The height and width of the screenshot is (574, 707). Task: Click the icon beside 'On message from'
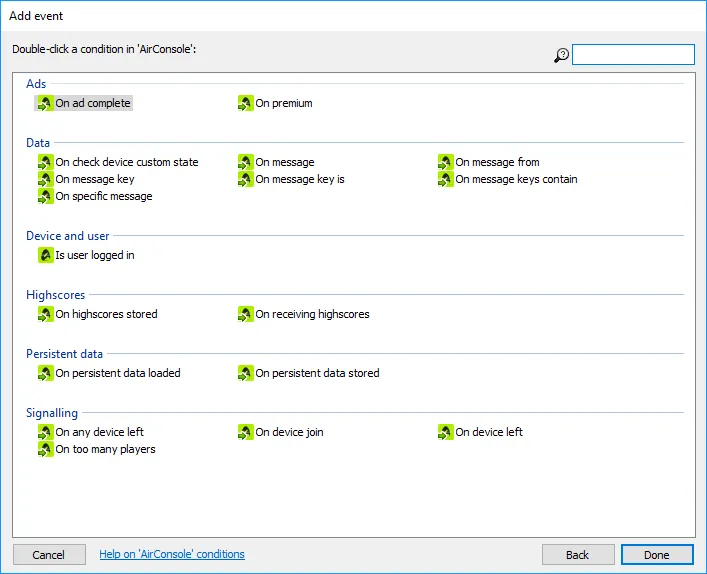pos(445,162)
